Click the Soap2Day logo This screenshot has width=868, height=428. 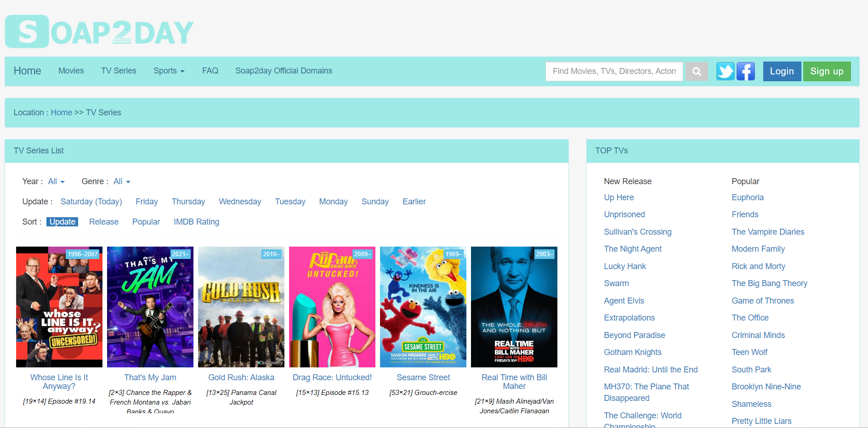click(x=99, y=32)
